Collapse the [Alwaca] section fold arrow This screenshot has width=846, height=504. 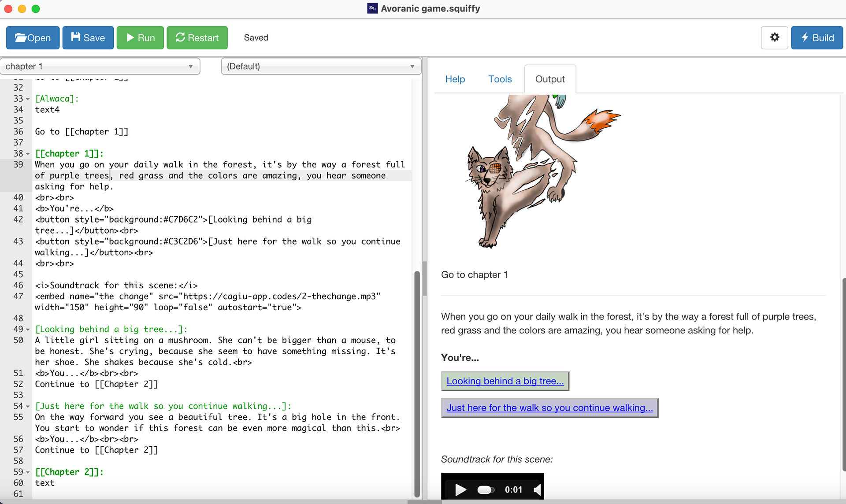pyautogui.click(x=28, y=99)
